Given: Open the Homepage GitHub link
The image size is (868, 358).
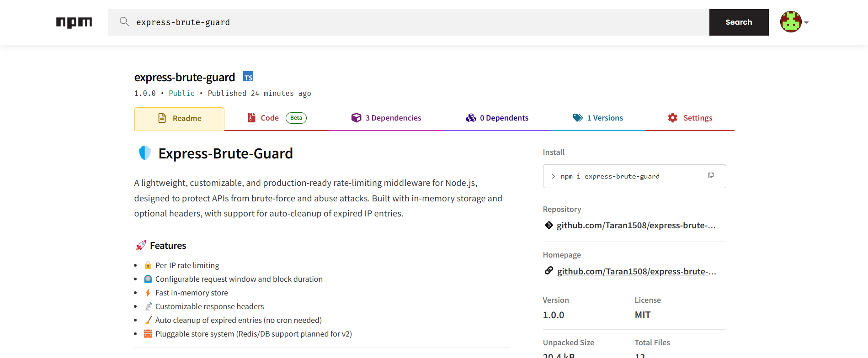Looking at the screenshot, I should [x=636, y=271].
